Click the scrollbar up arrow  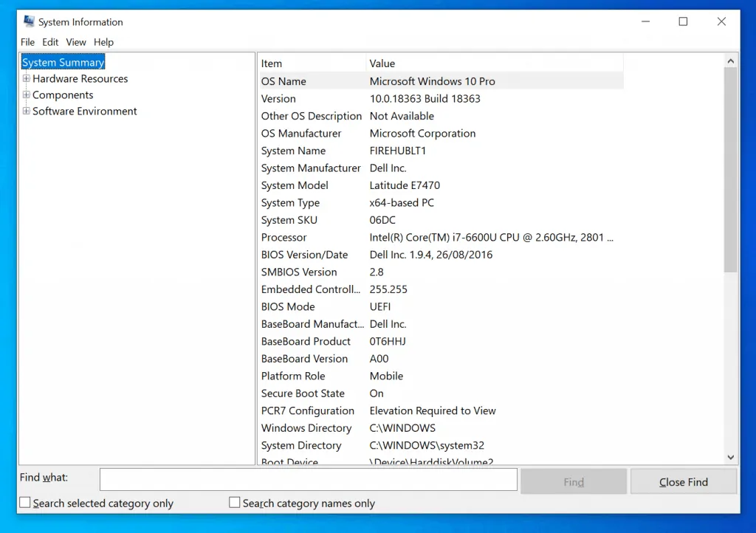(730, 61)
